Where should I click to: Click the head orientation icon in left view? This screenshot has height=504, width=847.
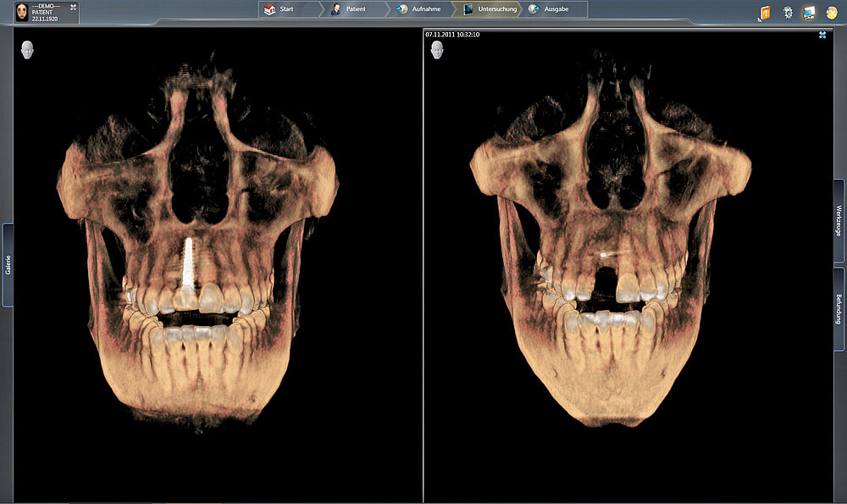coord(29,51)
